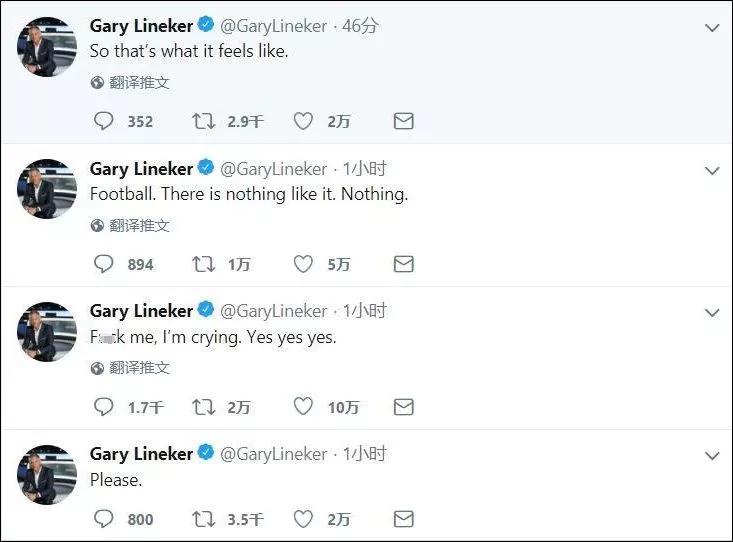Reply to the 'I'm crying. Yes yes yes' tweet
Image resolution: width=733 pixels, height=542 pixels.
(104, 407)
